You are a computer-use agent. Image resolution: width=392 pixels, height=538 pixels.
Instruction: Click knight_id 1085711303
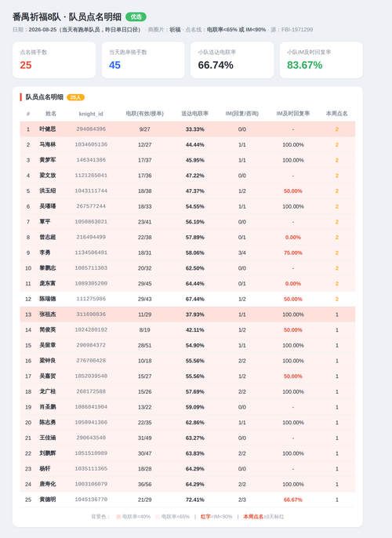[x=91, y=268]
